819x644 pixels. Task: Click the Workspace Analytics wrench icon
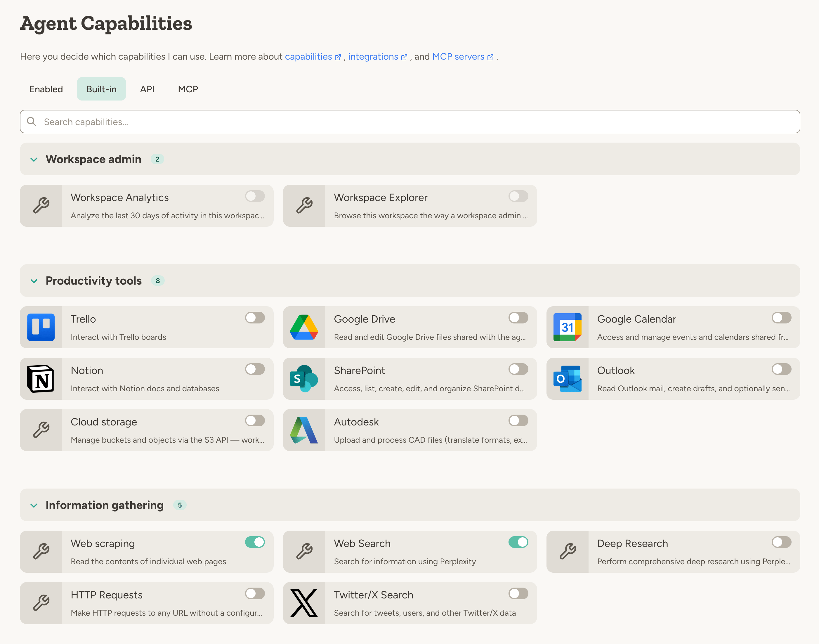pos(41,205)
